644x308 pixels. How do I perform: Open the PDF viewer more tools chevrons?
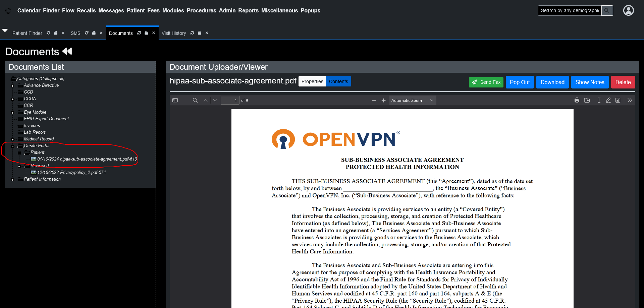pos(630,100)
